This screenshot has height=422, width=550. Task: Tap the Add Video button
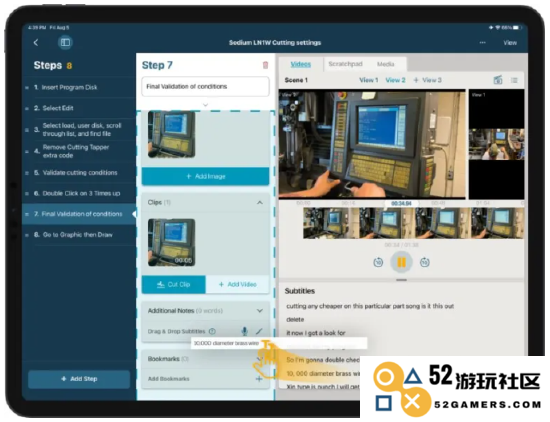tap(237, 284)
